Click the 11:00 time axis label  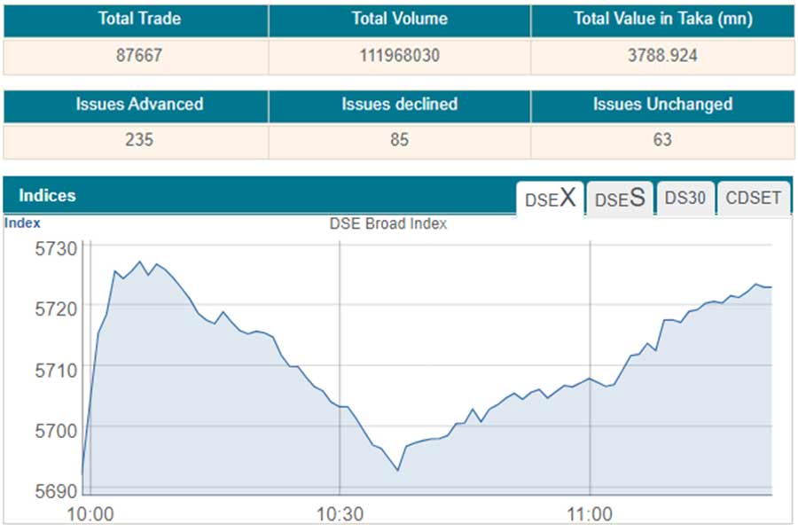(x=590, y=514)
